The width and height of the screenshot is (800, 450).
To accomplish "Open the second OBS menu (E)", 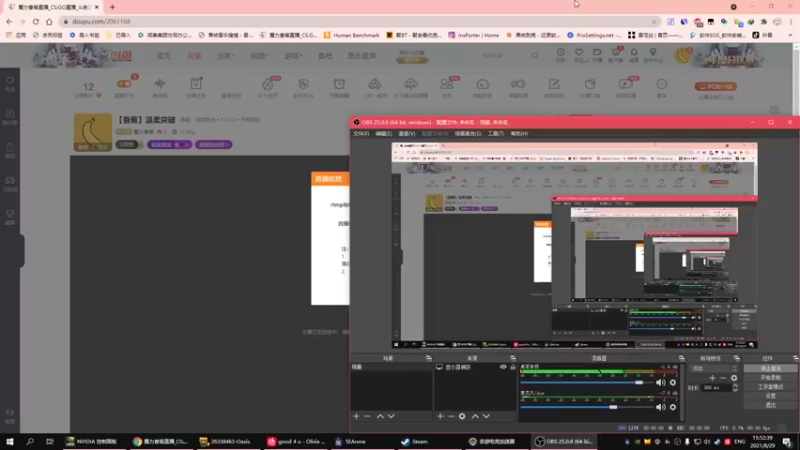I will click(x=384, y=134).
